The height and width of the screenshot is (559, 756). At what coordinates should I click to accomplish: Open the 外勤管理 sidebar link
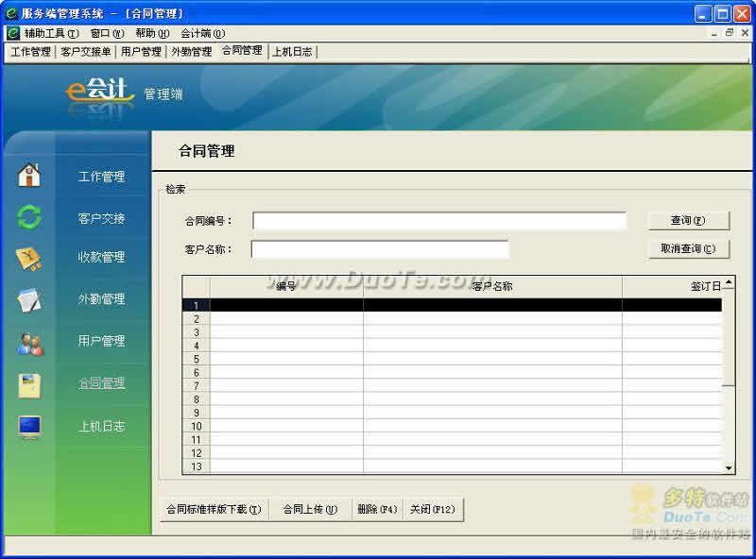[102, 299]
